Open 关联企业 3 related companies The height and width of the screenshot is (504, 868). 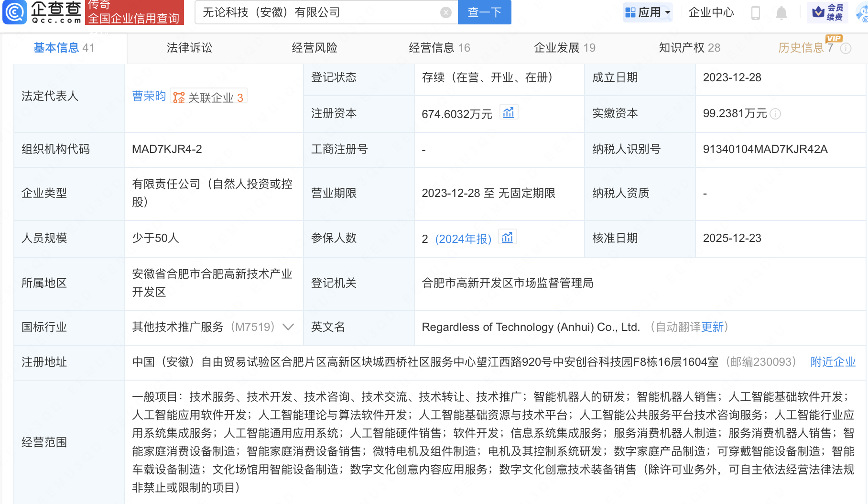(209, 97)
